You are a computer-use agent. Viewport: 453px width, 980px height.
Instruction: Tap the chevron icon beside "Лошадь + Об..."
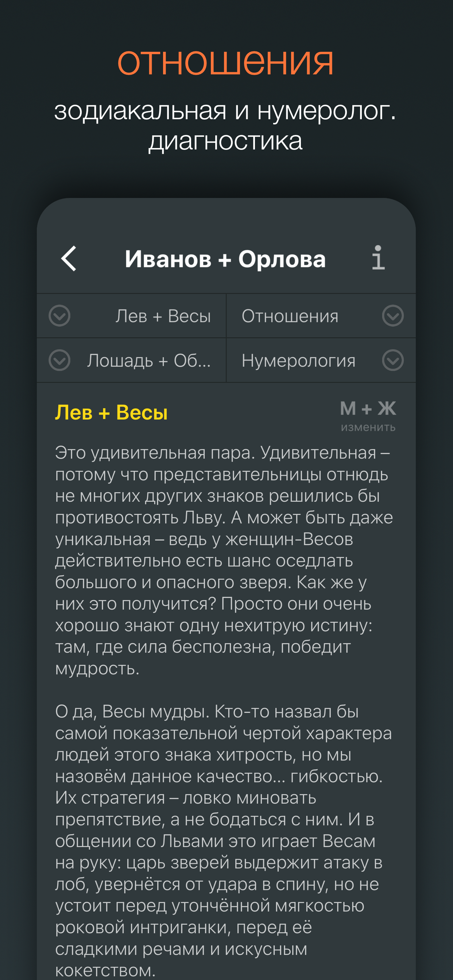point(59,361)
